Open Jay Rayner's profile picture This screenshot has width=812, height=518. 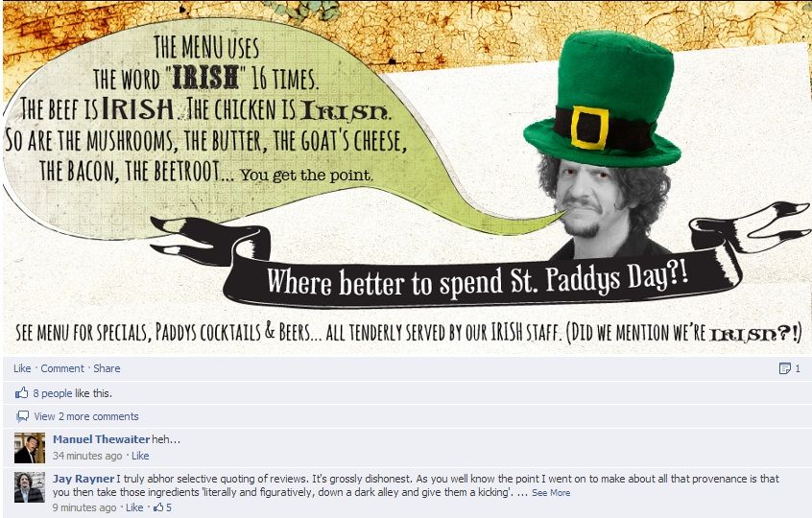pyautogui.click(x=30, y=487)
